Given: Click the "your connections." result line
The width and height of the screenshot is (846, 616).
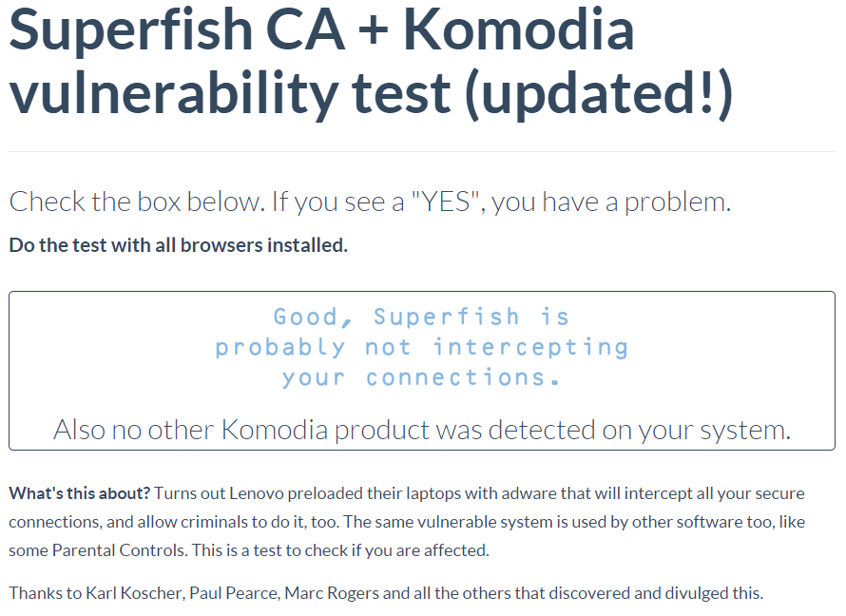Looking at the screenshot, I should (421, 377).
